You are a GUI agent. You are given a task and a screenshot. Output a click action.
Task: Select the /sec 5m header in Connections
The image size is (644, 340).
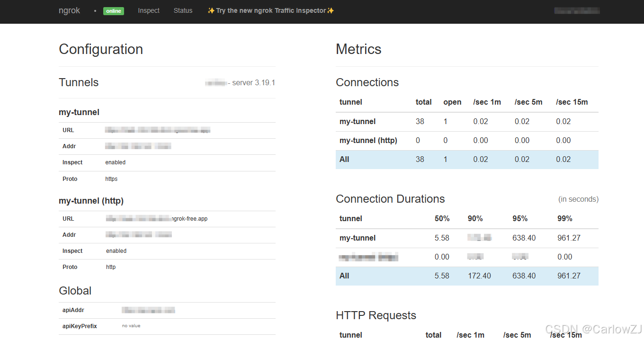coord(528,102)
